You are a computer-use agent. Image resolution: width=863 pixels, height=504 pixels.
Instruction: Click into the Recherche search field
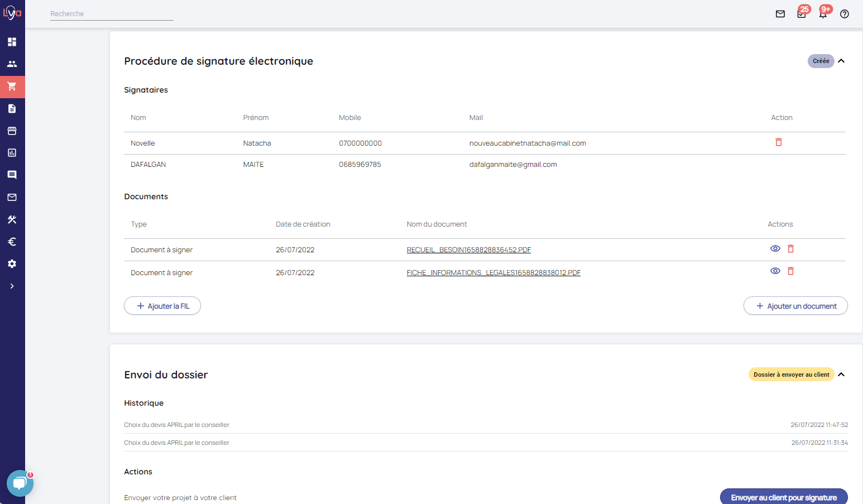tap(112, 14)
